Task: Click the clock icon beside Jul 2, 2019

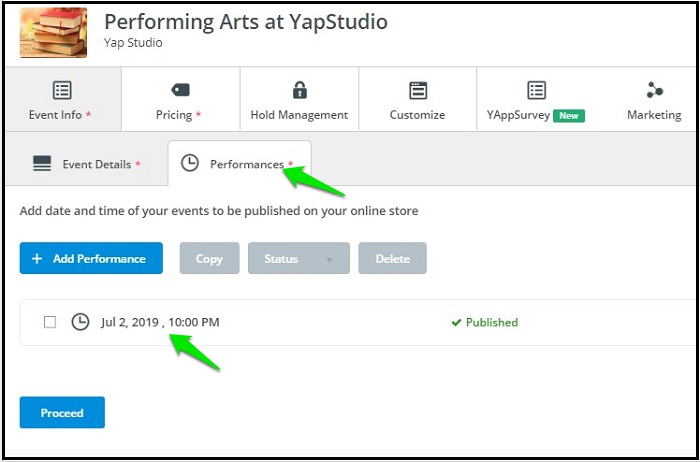Action: (x=80, y=322)
